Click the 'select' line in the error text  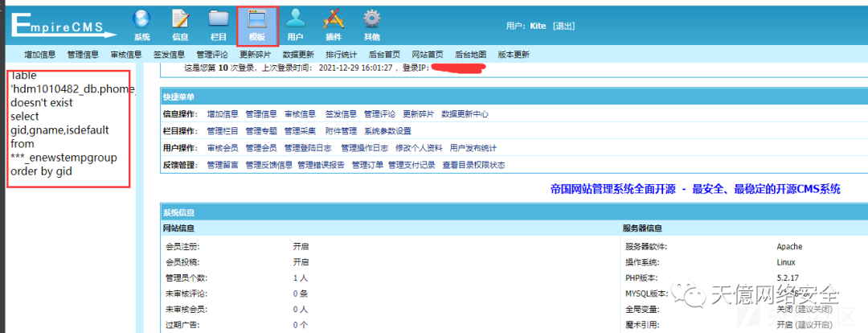click(x=25, y=117)
